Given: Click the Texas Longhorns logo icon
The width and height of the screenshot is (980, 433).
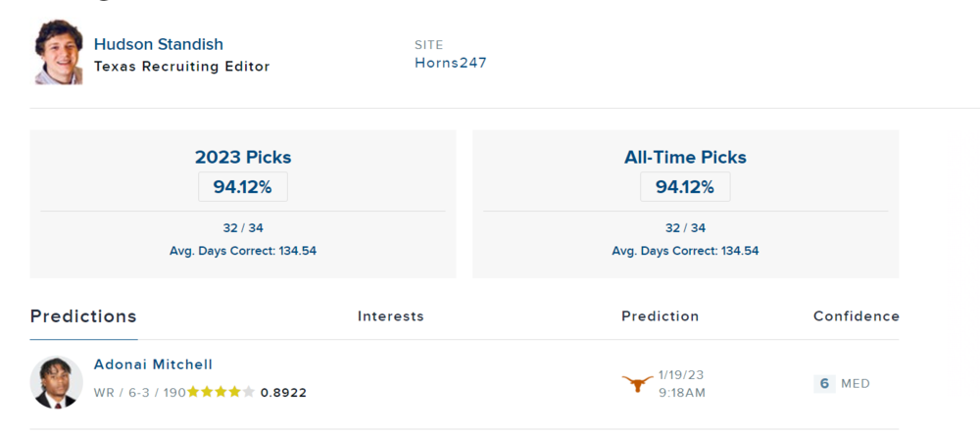Looking at the screenshot, I should click(x=637, y=383).
